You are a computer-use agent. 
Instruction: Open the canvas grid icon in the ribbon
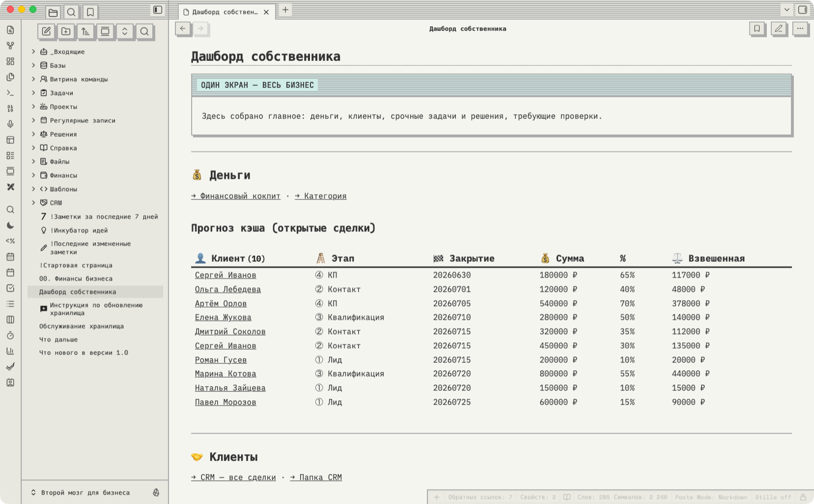pyautogui.click(x=10, y=62)
